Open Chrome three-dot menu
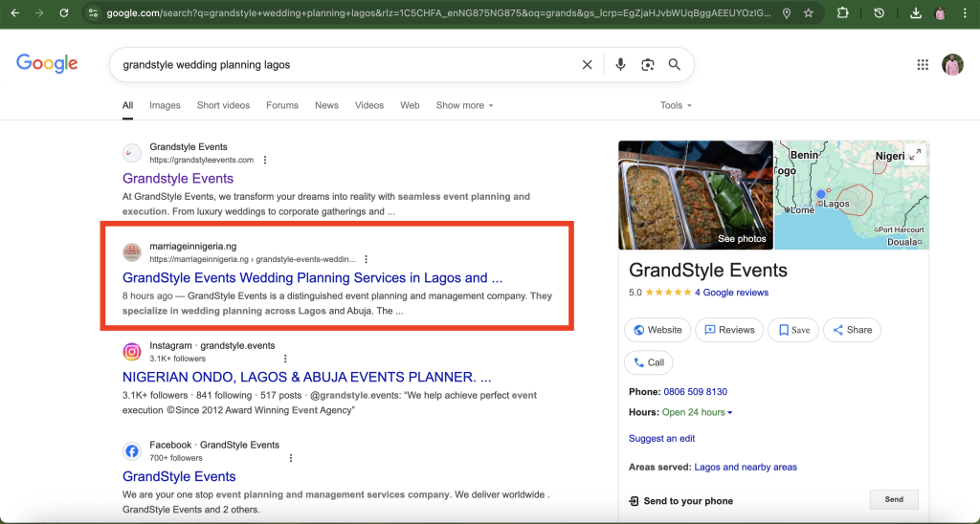Image resolution: width=980 pixels, height=524 pixels. click(965, 13)
